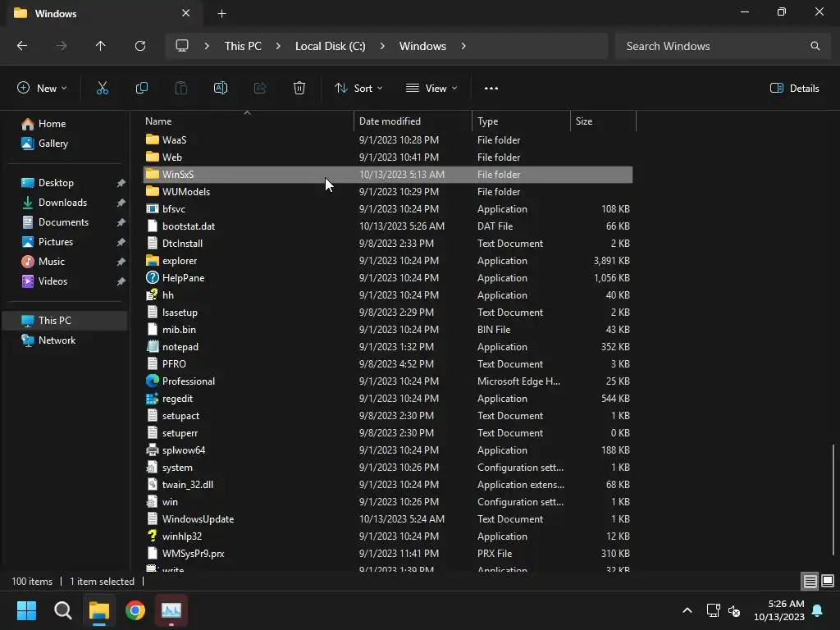The width and height of the screenshot is (840, 630).
Task: Open taskbar clock showing 5:26 AM
Action: (x=779, y=610)
